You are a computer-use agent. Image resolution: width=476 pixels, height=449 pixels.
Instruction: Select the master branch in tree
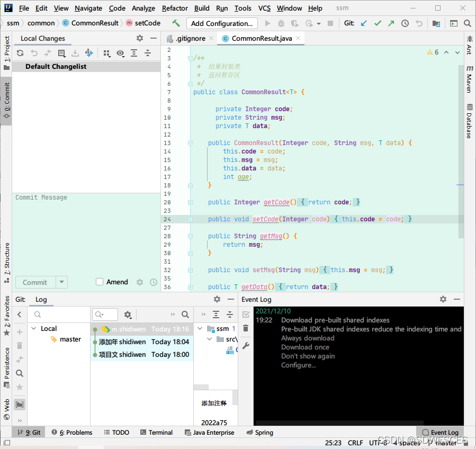pos(70,339)
